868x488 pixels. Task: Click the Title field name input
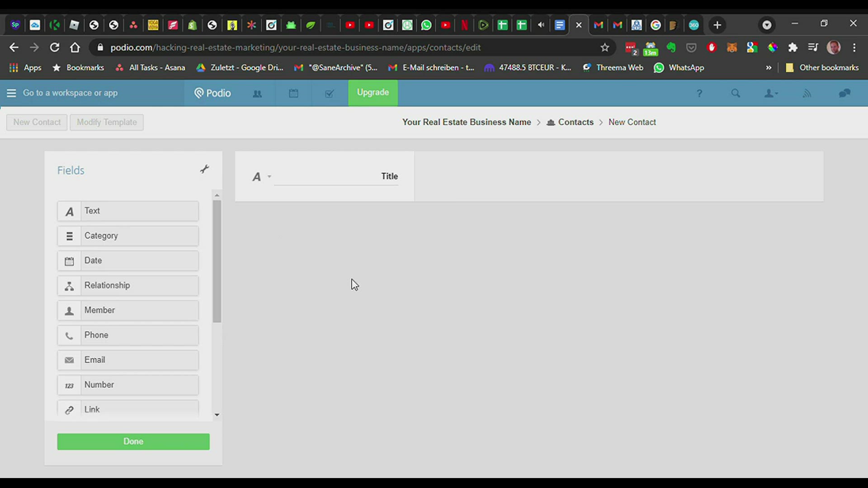(336, 176)
